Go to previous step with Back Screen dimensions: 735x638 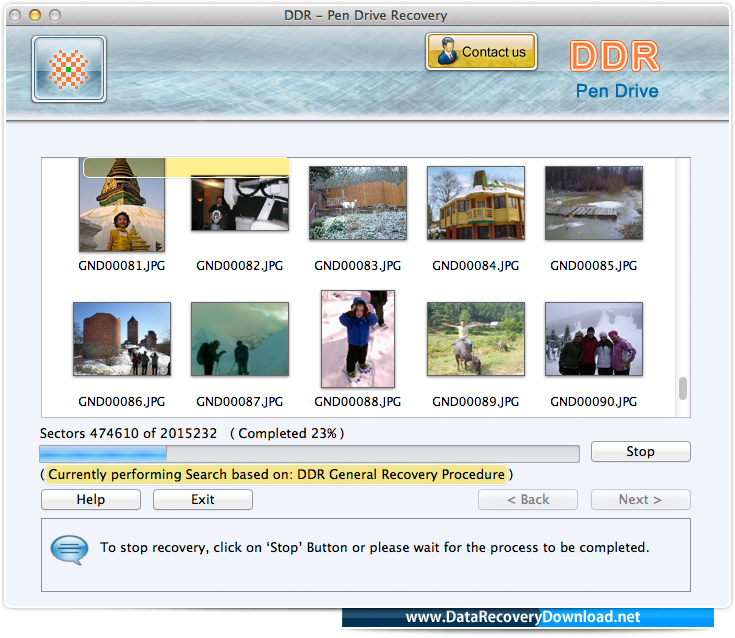[528, 499]
